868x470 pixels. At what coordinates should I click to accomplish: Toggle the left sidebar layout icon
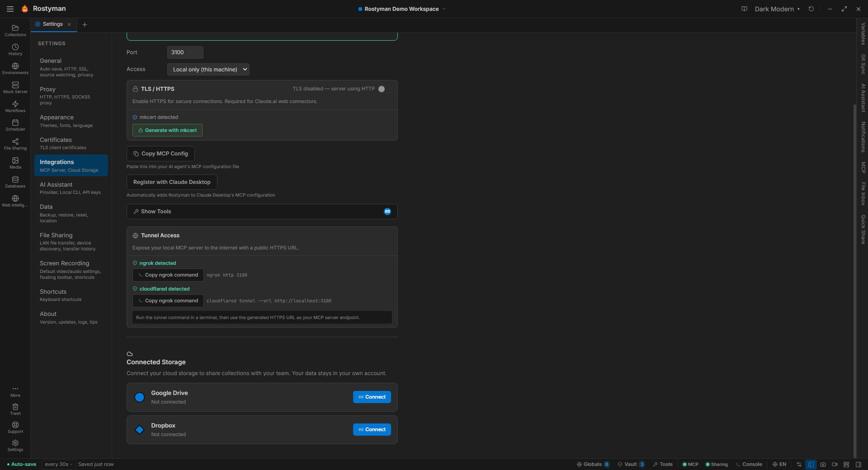point(811,464)
